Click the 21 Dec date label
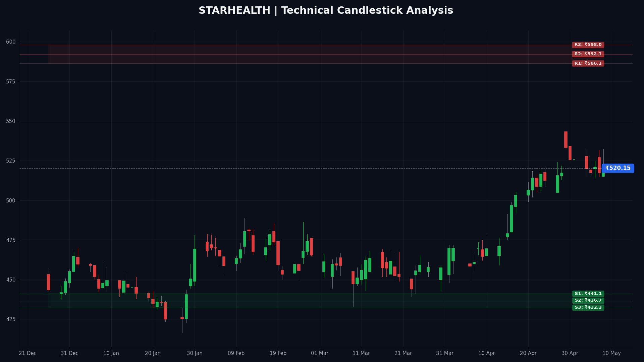Screen dimensions: 644x362 pyautogui.click(x=28, y=353)
